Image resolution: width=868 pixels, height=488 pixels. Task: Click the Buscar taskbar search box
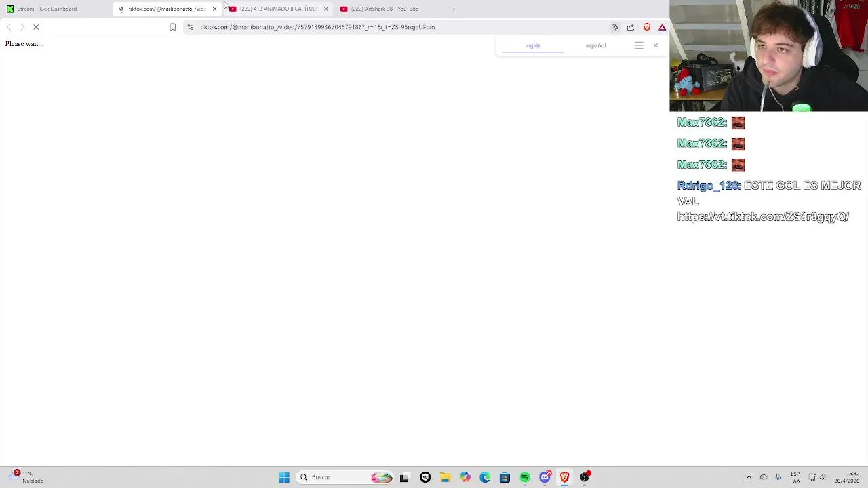point(344,477)
